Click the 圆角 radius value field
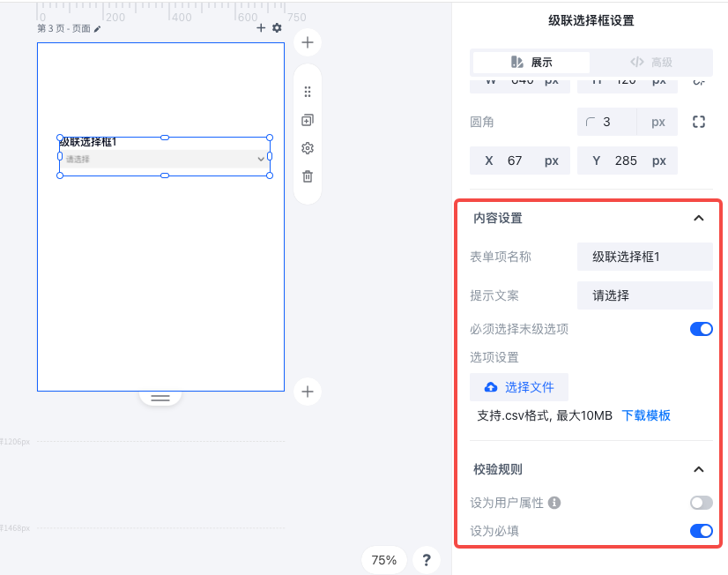This screenshot has width=728, height=575. (607, 122)
